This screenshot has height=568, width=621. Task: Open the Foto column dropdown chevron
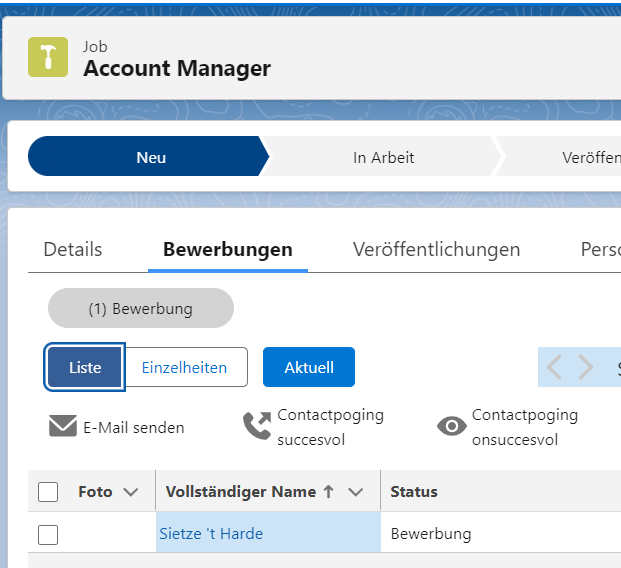pos(129,492)
